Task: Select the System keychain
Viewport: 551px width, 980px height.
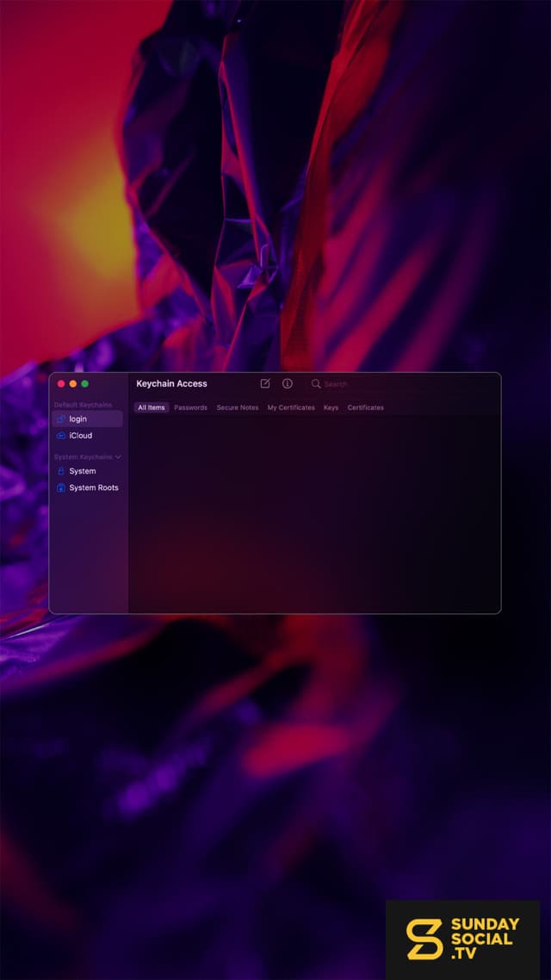Action: point(87,471)
